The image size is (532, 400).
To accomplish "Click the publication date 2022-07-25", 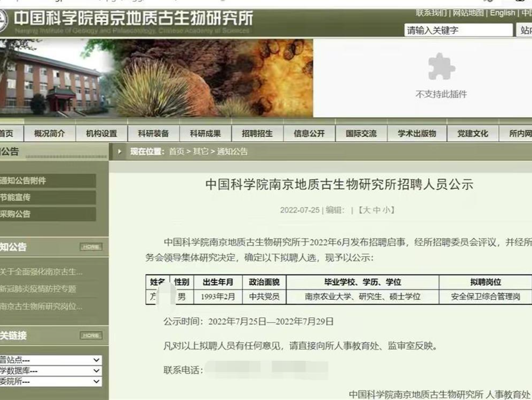I will tap(300, 210).
